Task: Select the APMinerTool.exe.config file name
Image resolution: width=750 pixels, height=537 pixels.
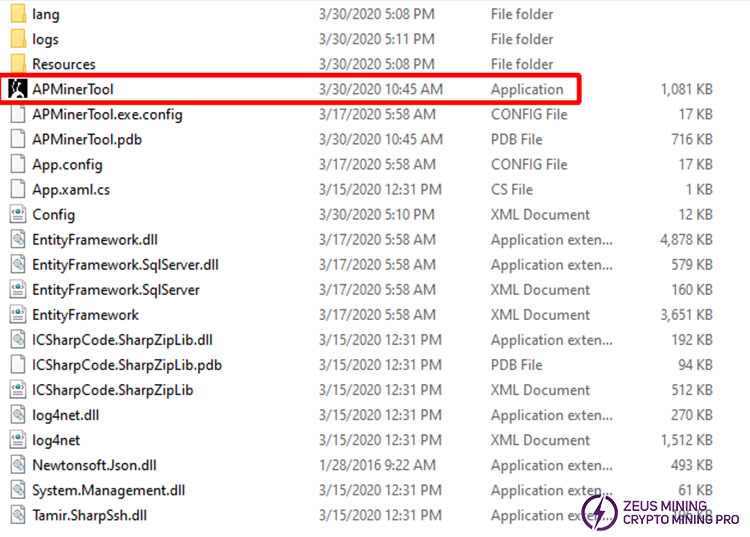Action: pos(107,114)
